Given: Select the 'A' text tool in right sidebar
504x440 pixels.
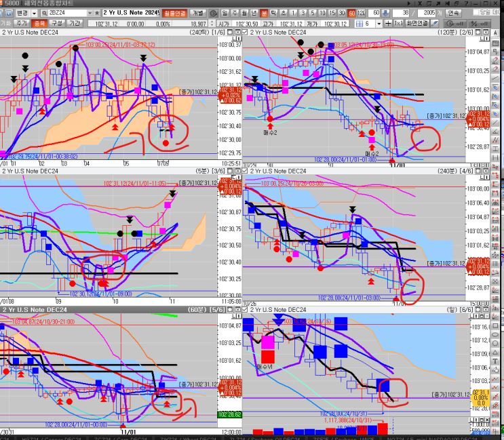Looking at the screenshot, I should [x=495, y=33].
